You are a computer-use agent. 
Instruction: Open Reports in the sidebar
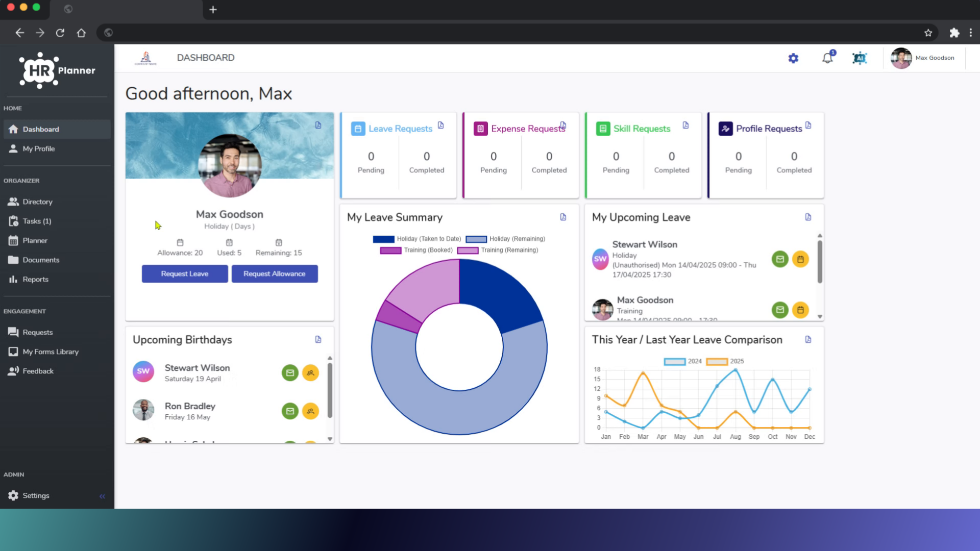57,279
